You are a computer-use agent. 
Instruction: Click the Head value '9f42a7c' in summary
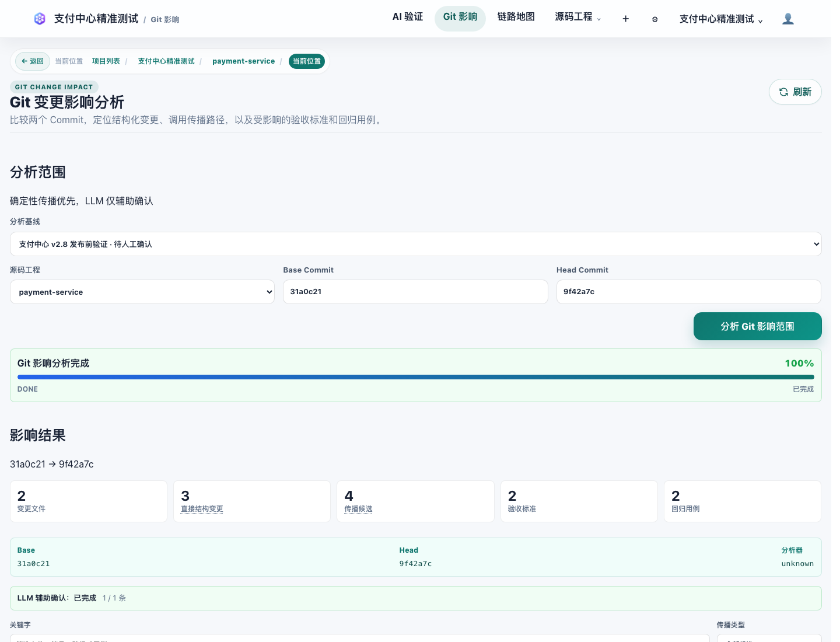click(415, 564)
